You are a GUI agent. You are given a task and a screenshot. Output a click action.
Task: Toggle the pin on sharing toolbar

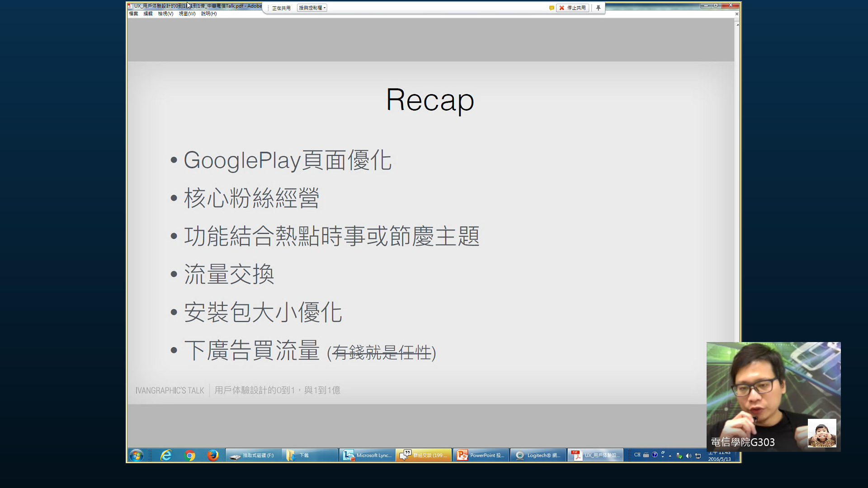point(598,8)
